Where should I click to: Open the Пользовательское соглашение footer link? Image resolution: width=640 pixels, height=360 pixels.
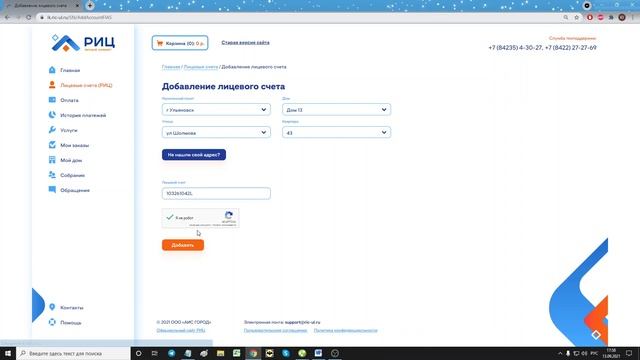(x=276, y=331)
